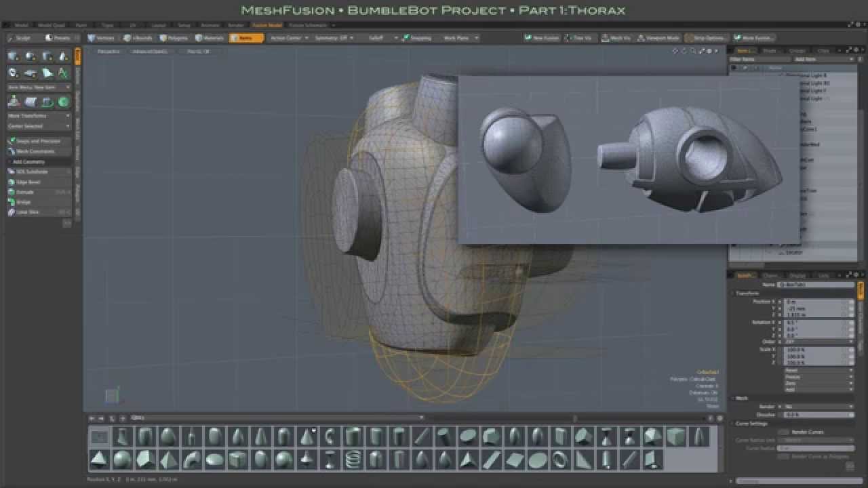Select the sphere preset in bottom shelf row
This screenshot has height=488, width=868.
click(122, 461)
